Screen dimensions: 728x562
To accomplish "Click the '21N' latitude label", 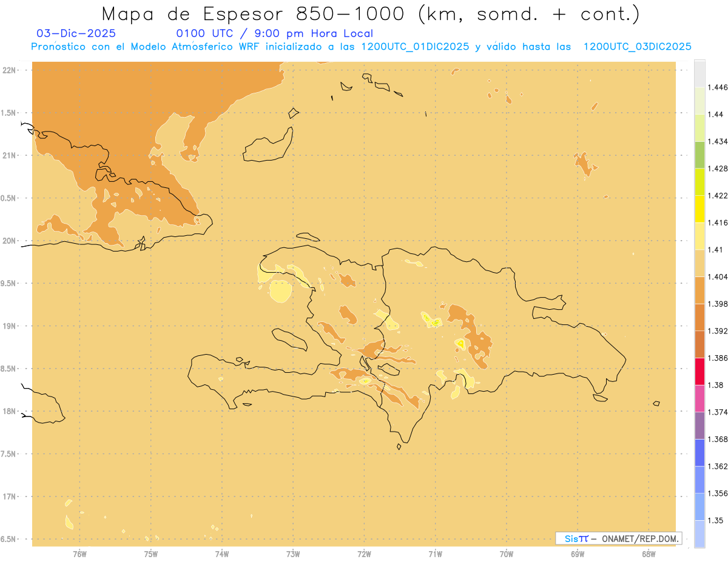I will [10, 156].
